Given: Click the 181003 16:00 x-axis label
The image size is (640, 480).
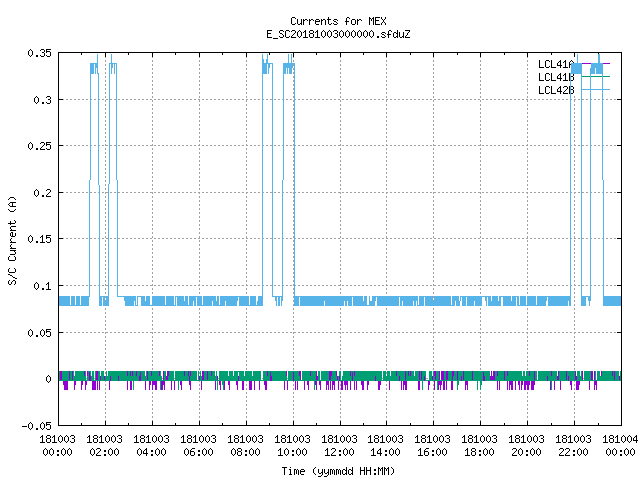Looking at the screenshot, I should click(x=432, y=446).
